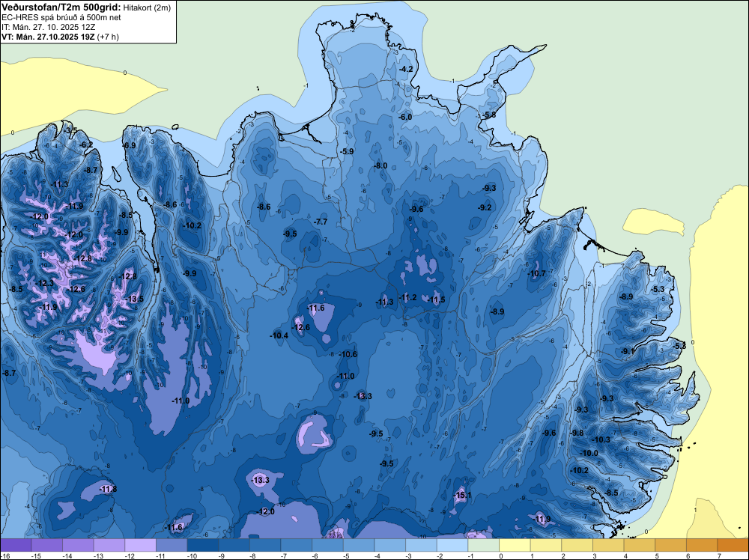Image resolution: width=749 pixels, height=560 pixels.
Task: Click the 'Hitakort (2m)' label in the header
Action: 147,7
